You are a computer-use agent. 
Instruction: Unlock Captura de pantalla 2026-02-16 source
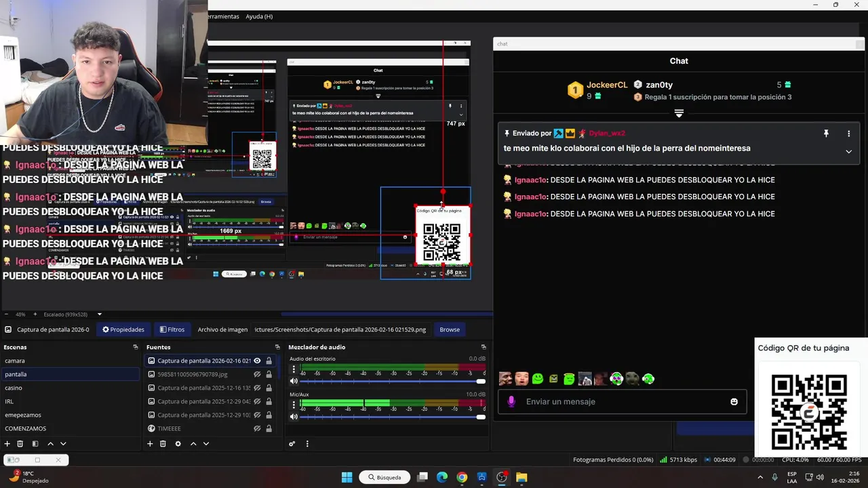pos(269,361)
